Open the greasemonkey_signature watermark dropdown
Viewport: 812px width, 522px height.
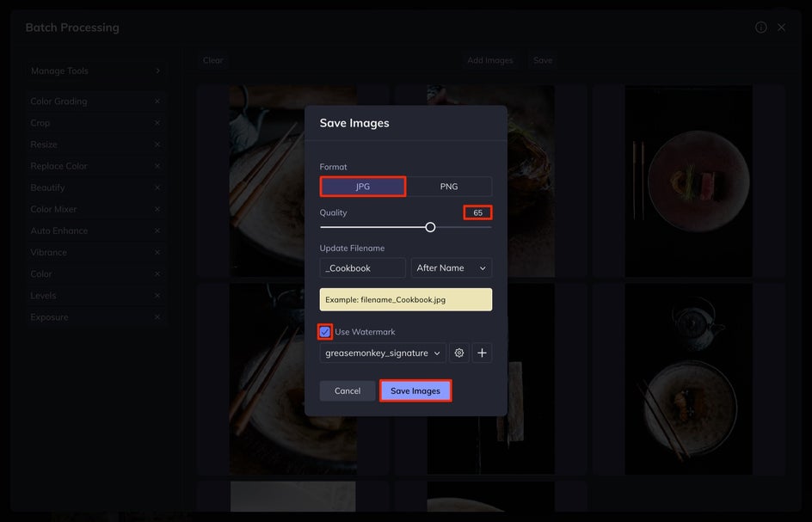click(383, 353)
